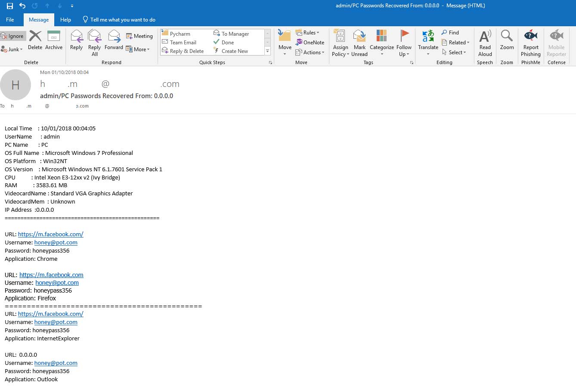This screenshot has width=576, height=392.
Task: Open the Actions dropdown
Action: pyautogui.click(x=310, y=52)
